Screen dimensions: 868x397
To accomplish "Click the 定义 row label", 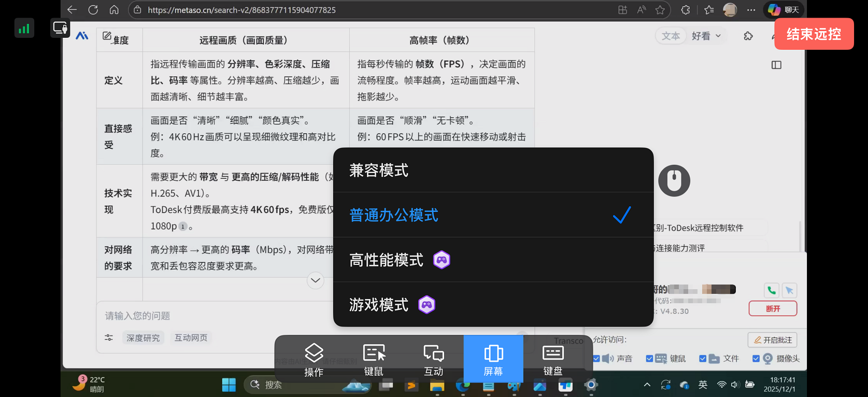I will 113,80.
